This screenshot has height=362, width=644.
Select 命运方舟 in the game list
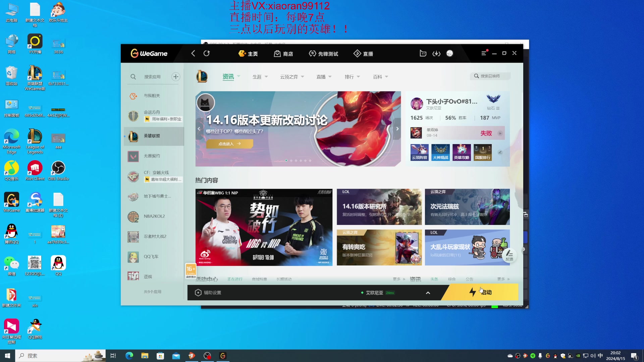tap(154, 116)
